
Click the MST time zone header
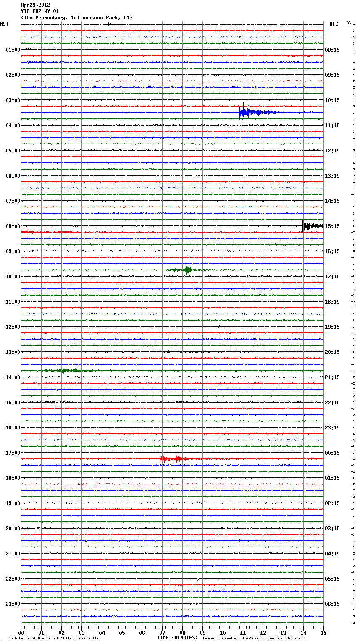coord(4,24)
